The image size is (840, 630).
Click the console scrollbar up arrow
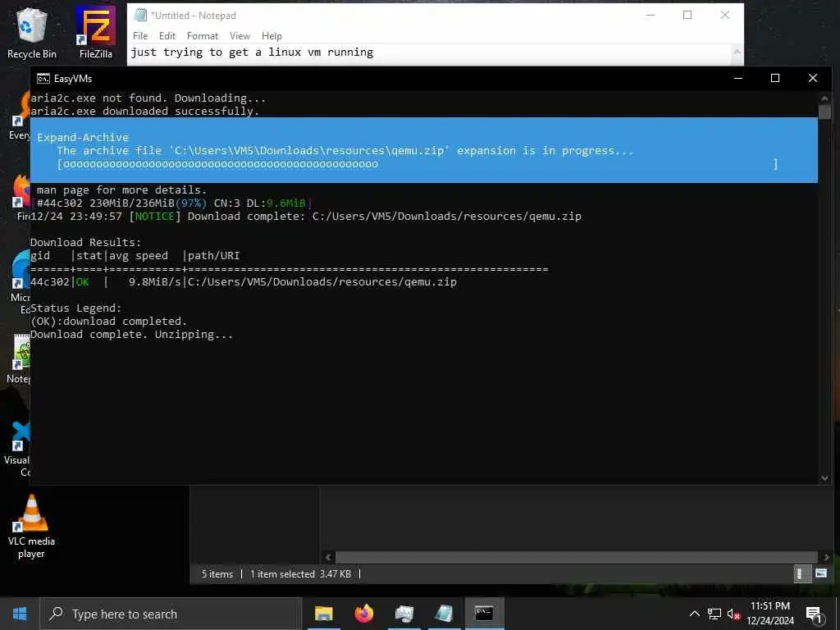click(824, 98)
